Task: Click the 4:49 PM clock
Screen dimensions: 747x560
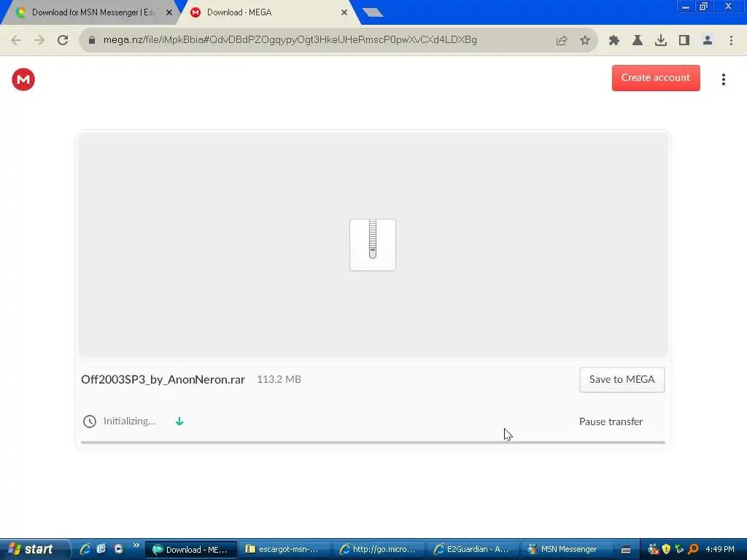Action: (x=719, y=549)
